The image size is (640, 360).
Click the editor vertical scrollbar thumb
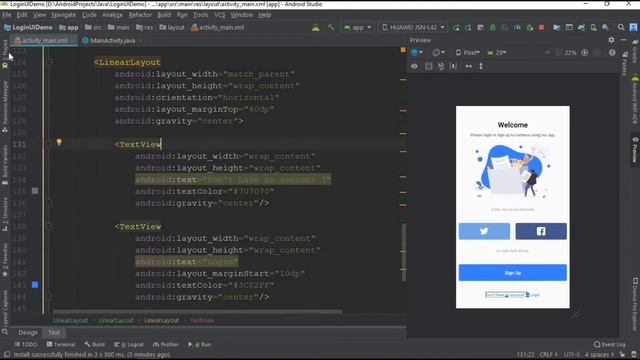(x=404, y=252)
